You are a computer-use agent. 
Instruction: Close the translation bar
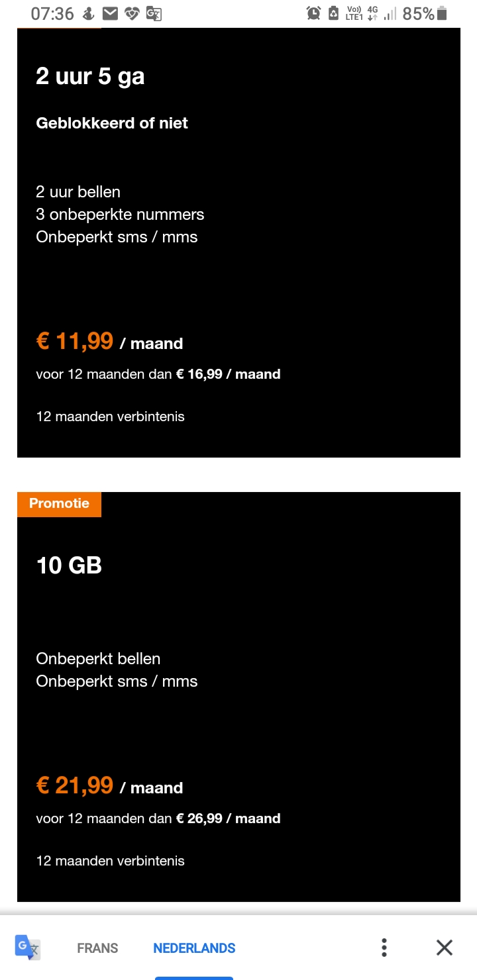click(445, 948)
